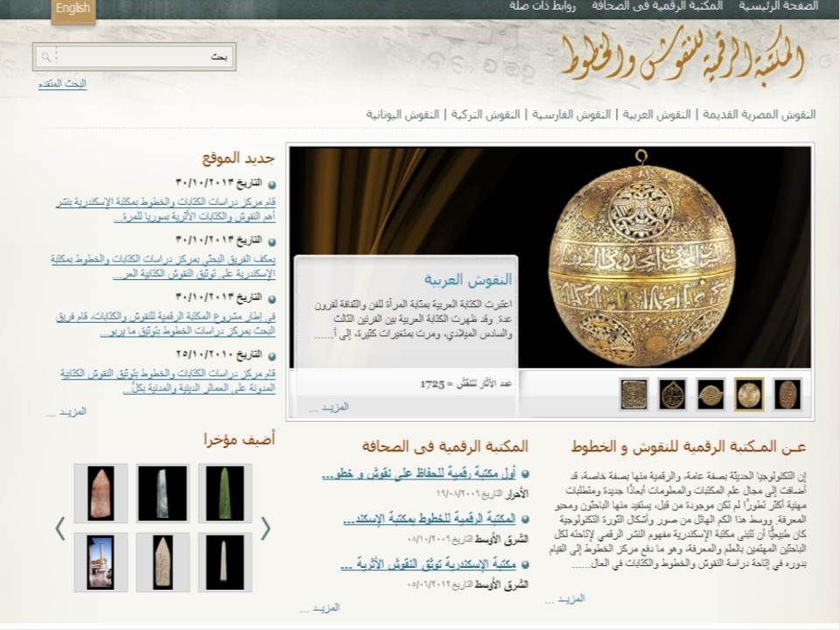
Task: Select the square inscription slider thumbnail
Action: 633,395
